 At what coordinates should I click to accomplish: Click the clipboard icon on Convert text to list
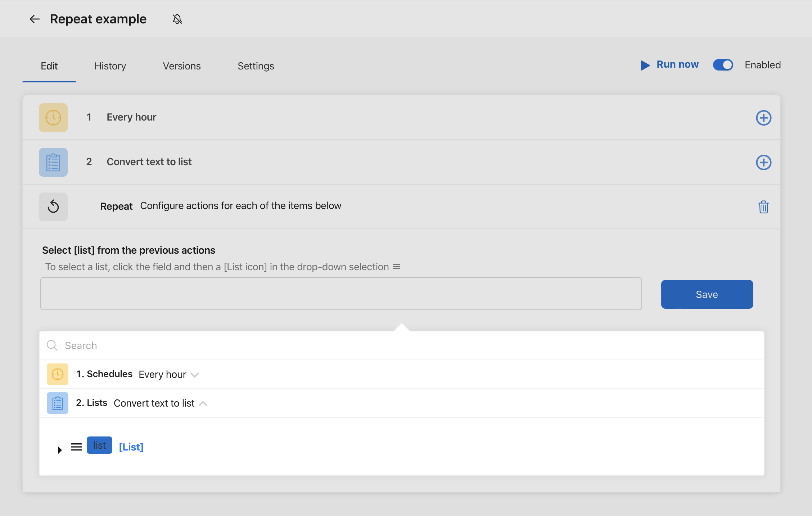coord(53,162)
